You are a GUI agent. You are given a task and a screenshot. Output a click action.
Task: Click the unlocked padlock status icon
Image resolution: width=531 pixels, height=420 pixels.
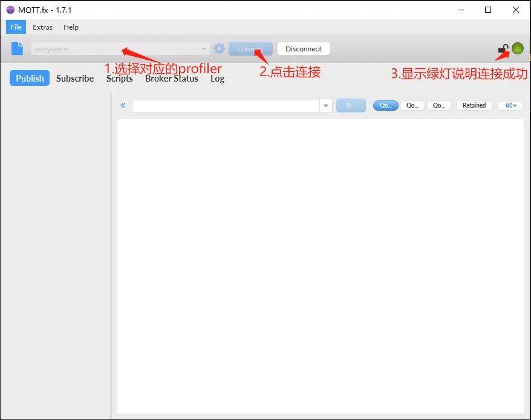coord(503,49)
